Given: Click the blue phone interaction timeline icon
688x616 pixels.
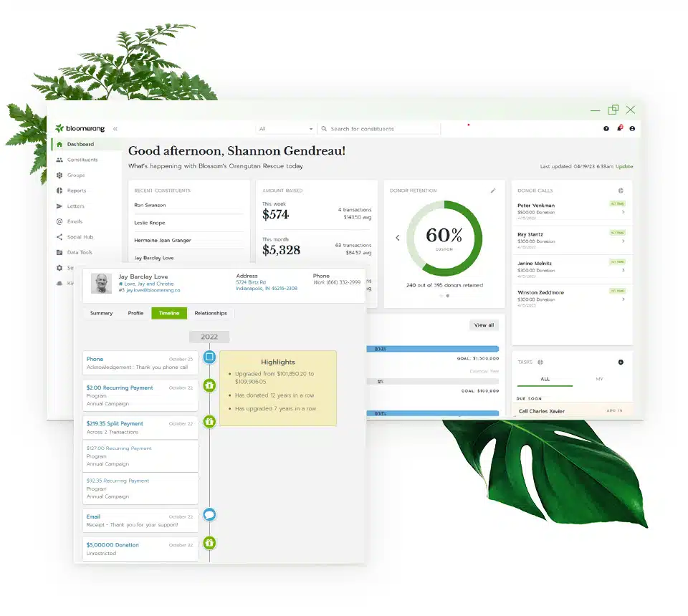Looking at the screenshot, I should [x=209, y=357].
